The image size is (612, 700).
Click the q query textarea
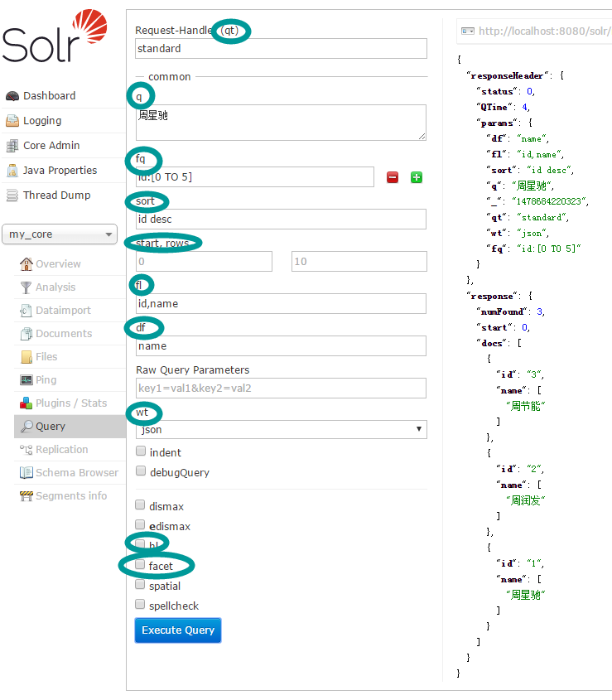282,123
